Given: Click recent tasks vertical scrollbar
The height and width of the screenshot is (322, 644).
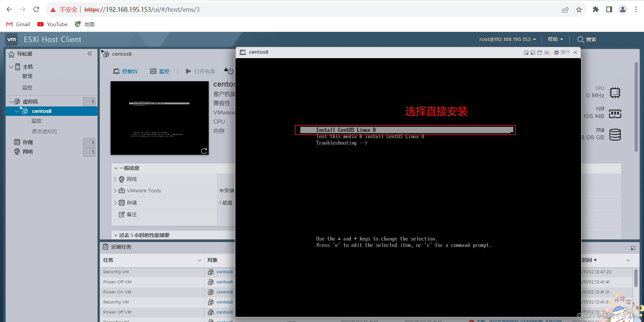Looking at the screenshot, I should pos(636,278).
